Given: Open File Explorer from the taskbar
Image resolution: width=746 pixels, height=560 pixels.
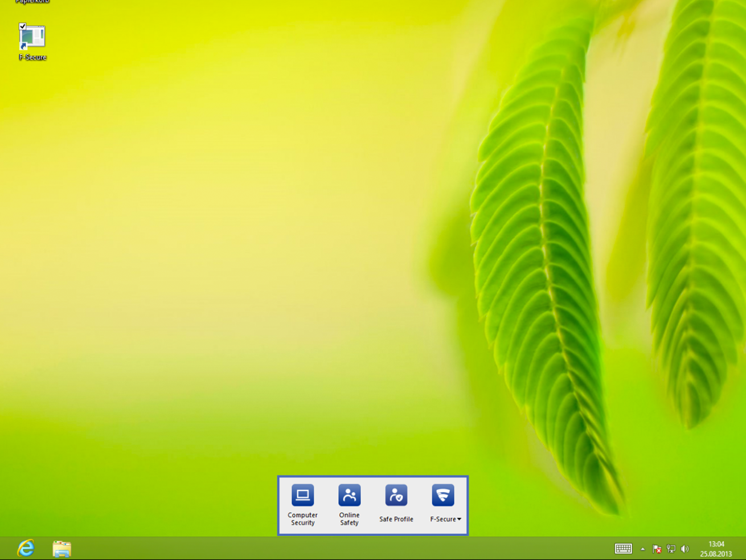Looking at the screenshot, I should (x=62, y=548).
